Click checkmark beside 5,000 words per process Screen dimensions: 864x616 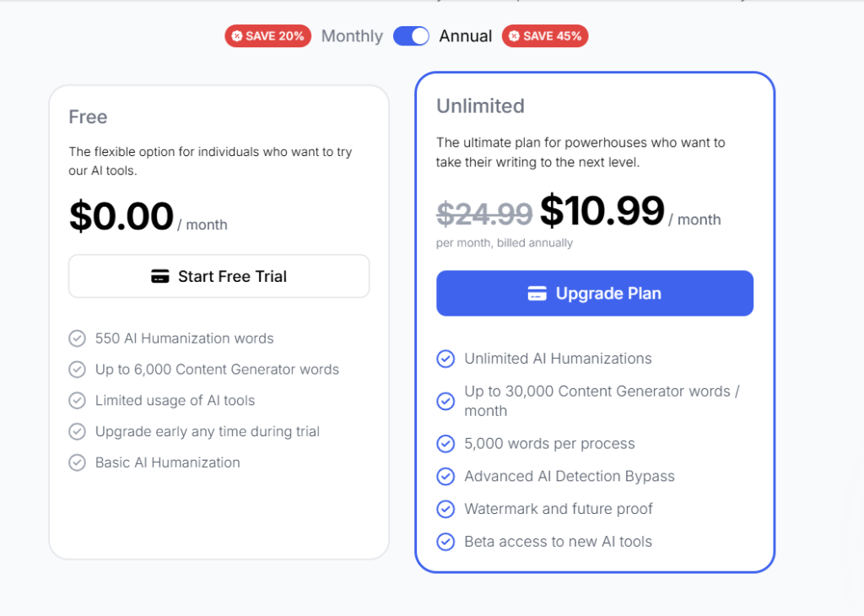click(445, 444)
